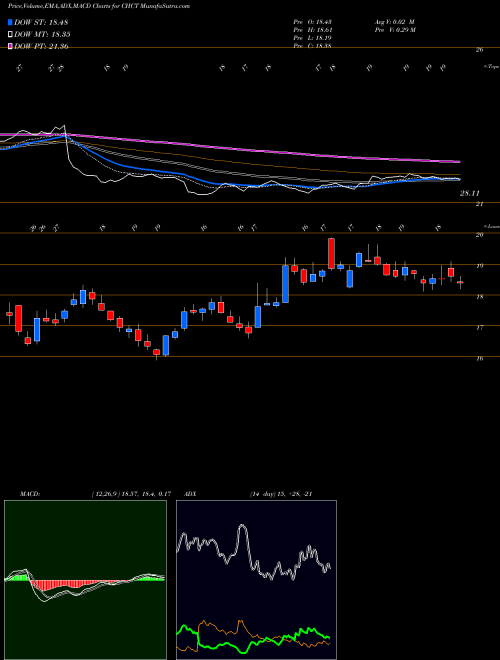Click the tall red candle reaching 20
This screenshot has width=500, height=660.
[332, 253]
